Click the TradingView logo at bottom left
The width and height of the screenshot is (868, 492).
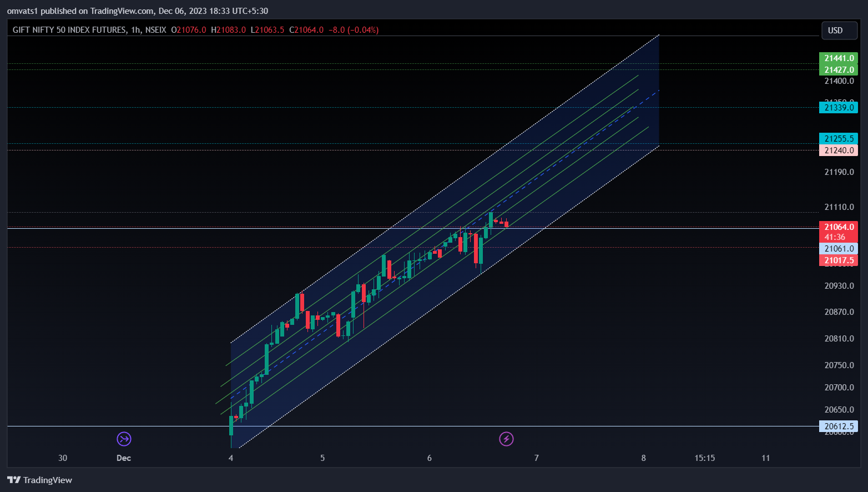tap(40, 480)
